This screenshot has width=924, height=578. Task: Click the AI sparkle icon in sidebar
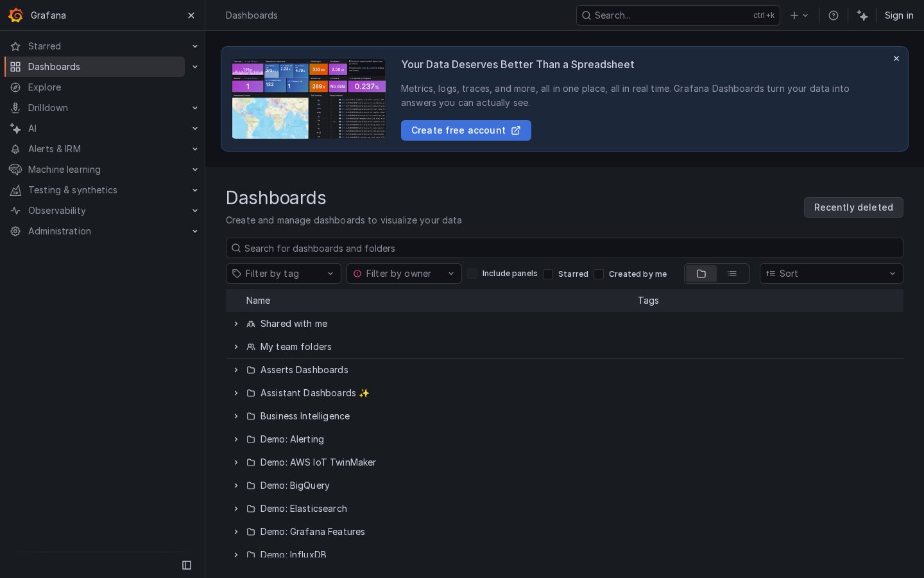pyautogui.click(x=15, y=128)
